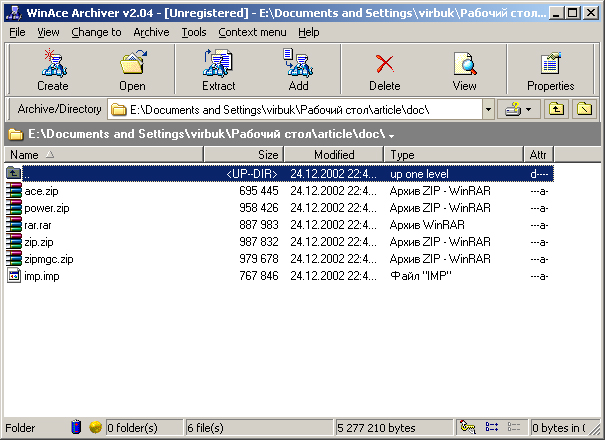Click the keys icon in the status bar
Image resolution: width=605 pixels, height=440 pixels.
(468, 427)
